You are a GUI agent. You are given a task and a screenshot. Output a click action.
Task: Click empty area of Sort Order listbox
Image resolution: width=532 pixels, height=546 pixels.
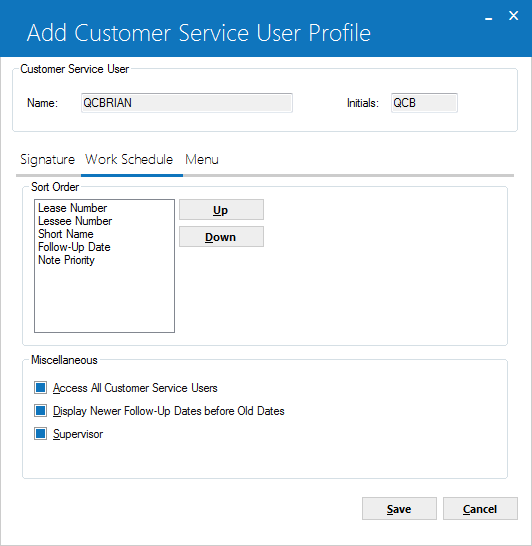104,299
